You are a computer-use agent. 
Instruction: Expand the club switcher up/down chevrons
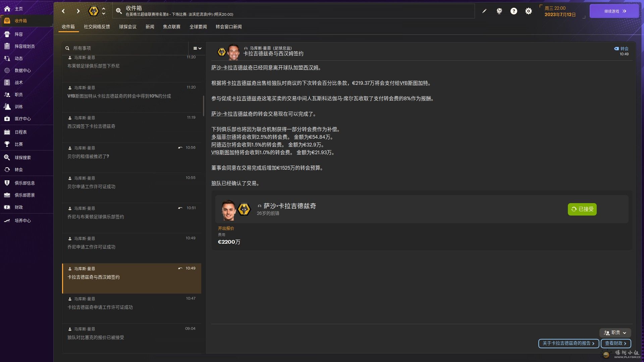tap(104, 11)
